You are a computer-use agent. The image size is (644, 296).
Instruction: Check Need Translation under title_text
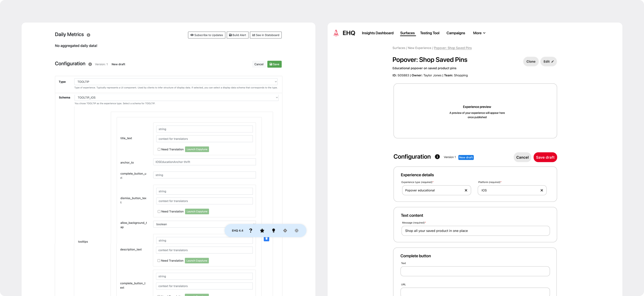coord(159,149)
